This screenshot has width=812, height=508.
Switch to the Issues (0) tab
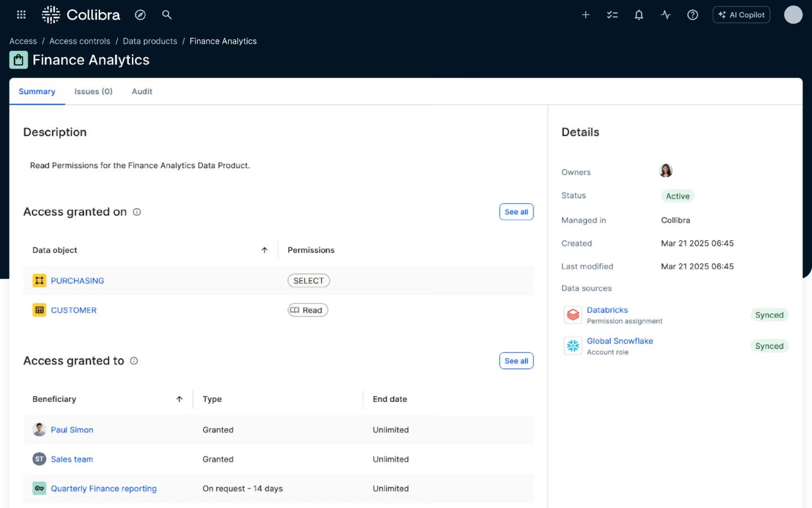click(93, 91)
